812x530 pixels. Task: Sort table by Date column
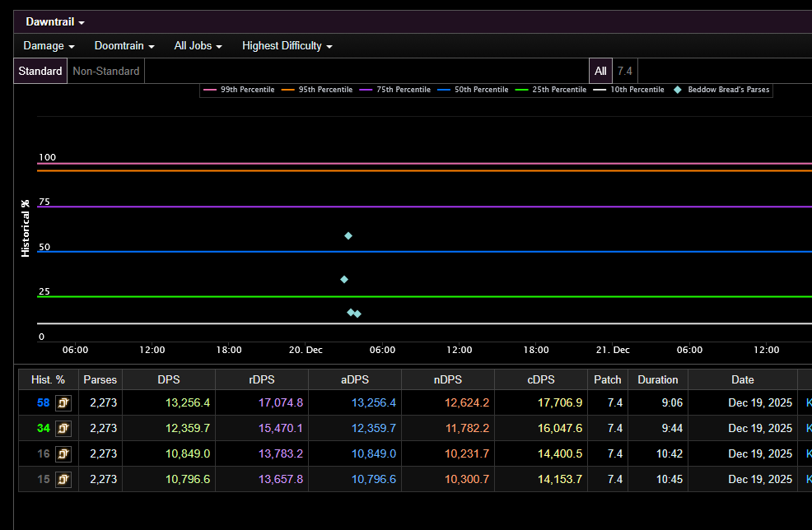tap(743, 379)
